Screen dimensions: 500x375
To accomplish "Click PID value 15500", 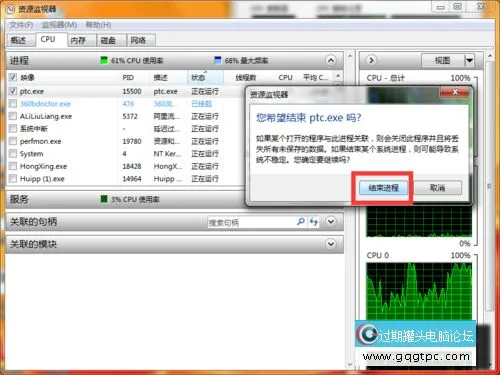I will 132,91.
